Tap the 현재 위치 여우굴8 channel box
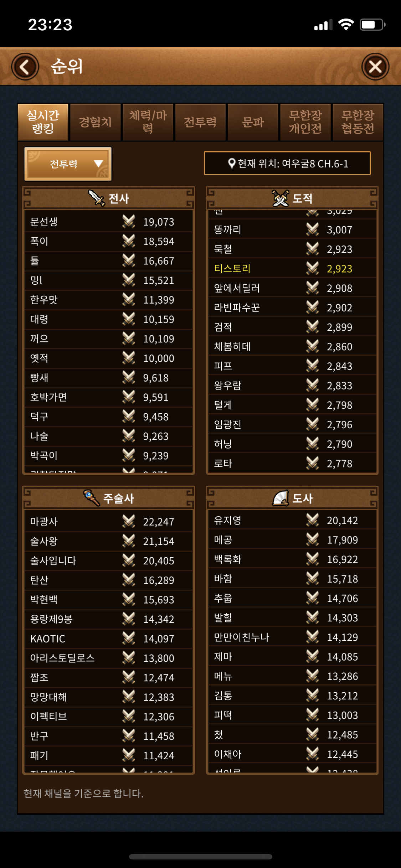 tap(287, 164)
